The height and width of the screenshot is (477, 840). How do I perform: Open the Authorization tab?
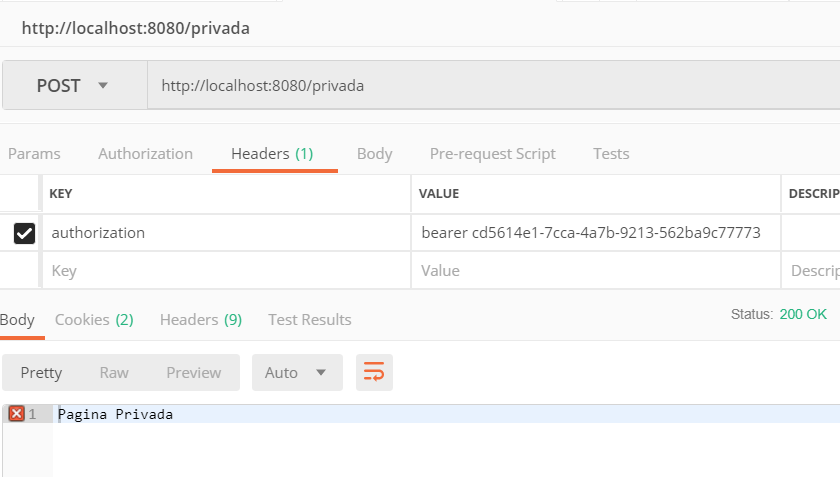145,153
